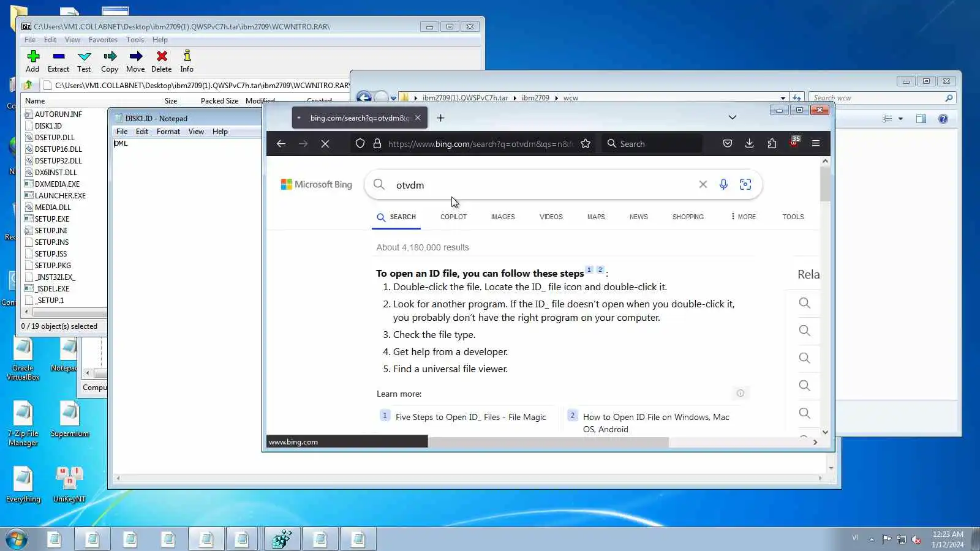Viewport: 980px width, 551px height.
Task: Open the Everything desktop shortcut
Action: [x=23, y=485]
